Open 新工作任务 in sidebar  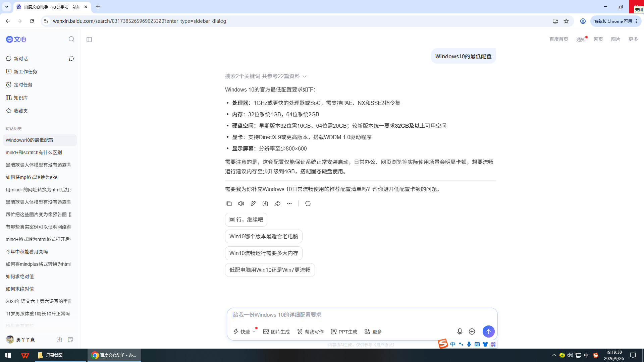(22, 72)
